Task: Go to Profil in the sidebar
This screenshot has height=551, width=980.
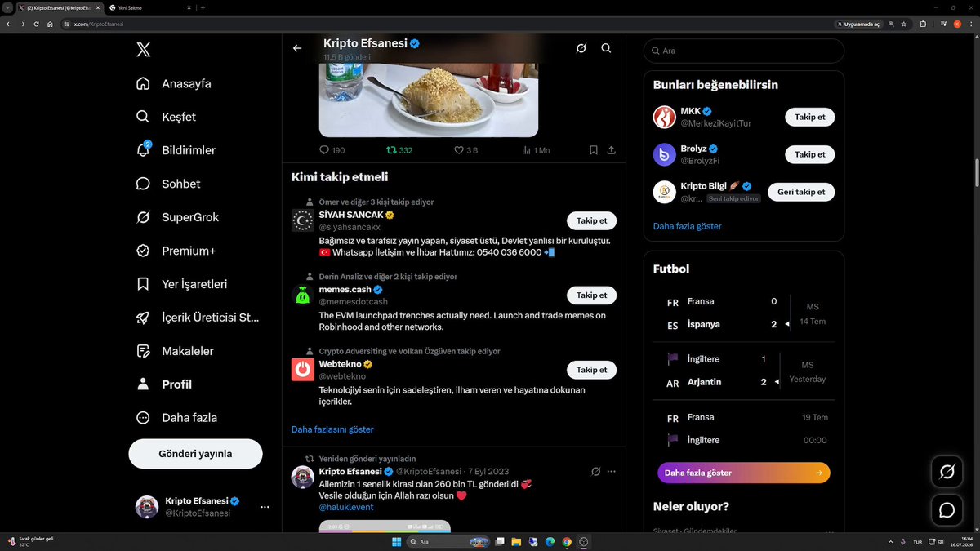Action: [163, 384]
